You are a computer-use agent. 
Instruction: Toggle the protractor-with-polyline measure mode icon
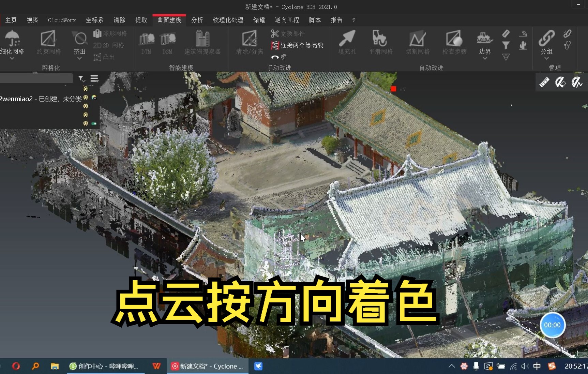pos(577,82)
